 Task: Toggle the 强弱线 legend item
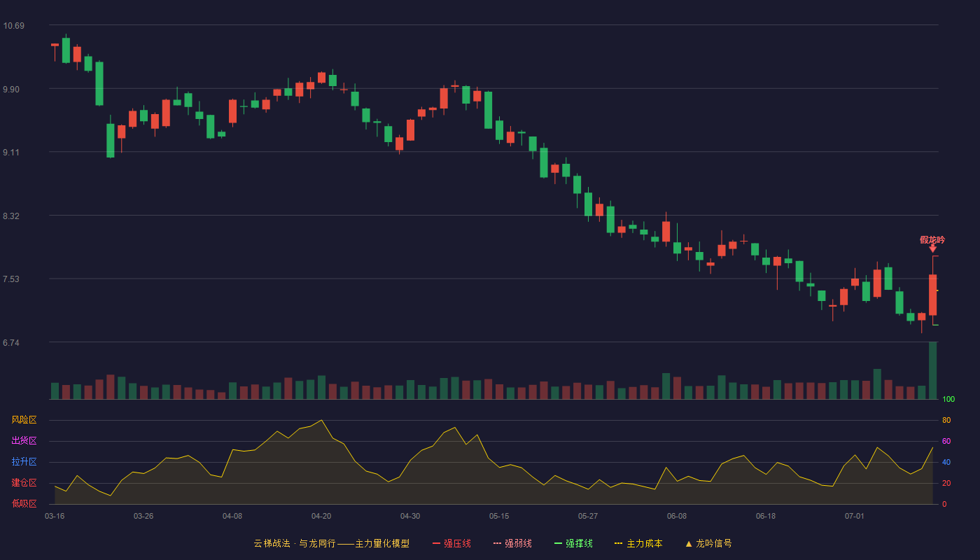[x=512, y=543]
